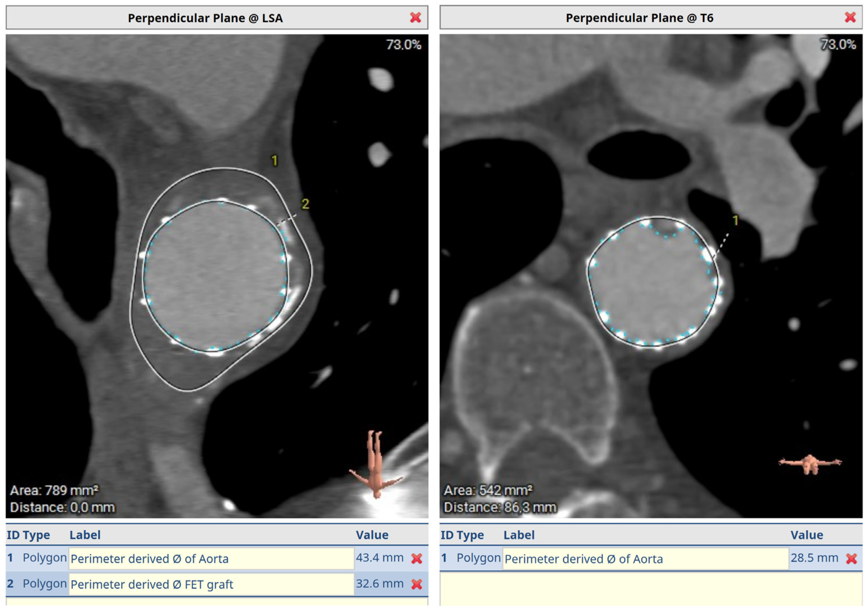Image resolution: width=868 pixels, height=615 pixels.
Task: Click the orientation figure in T6 view
Action: pyautogui.click(x=810, y=463)
